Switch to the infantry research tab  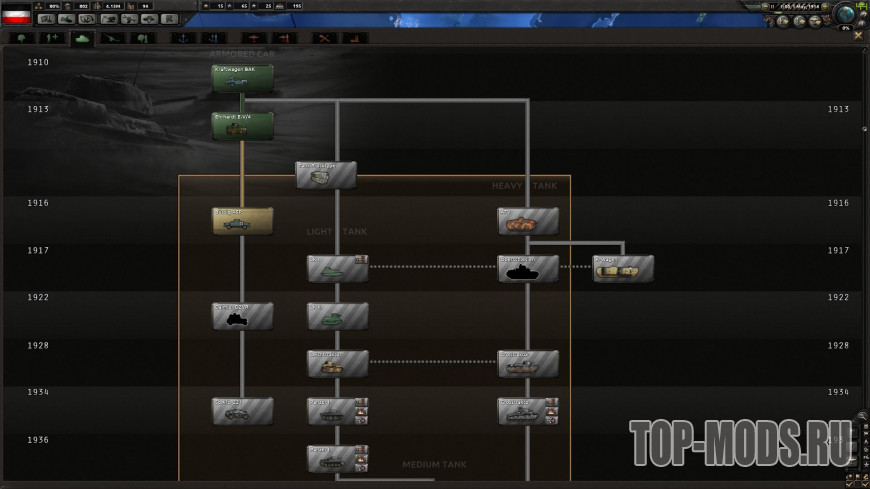pos(22,38)
